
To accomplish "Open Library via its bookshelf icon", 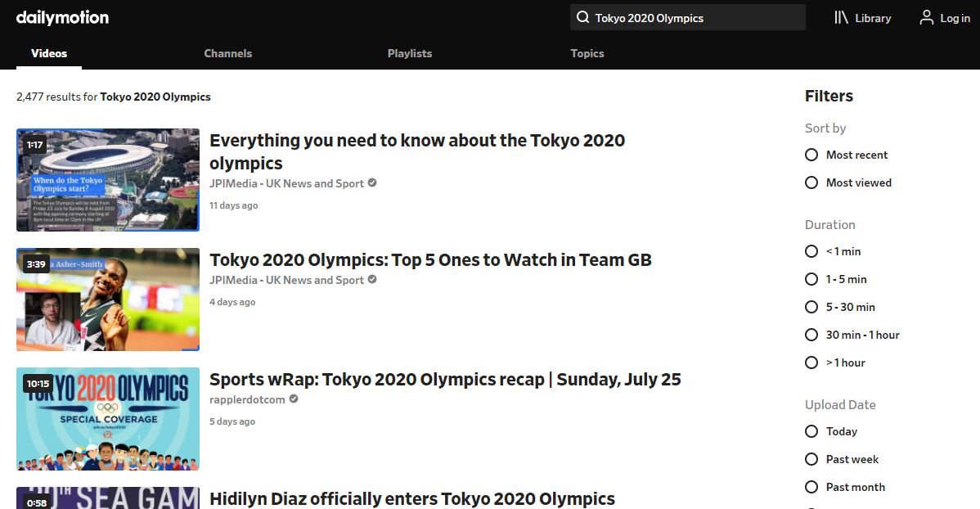I will click(x=841, y=17).
